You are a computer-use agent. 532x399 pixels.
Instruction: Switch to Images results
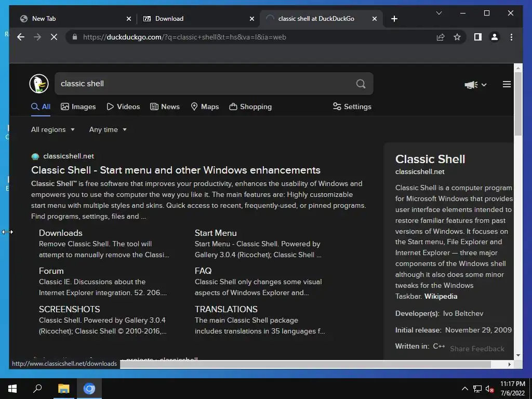tap(78, 107)
